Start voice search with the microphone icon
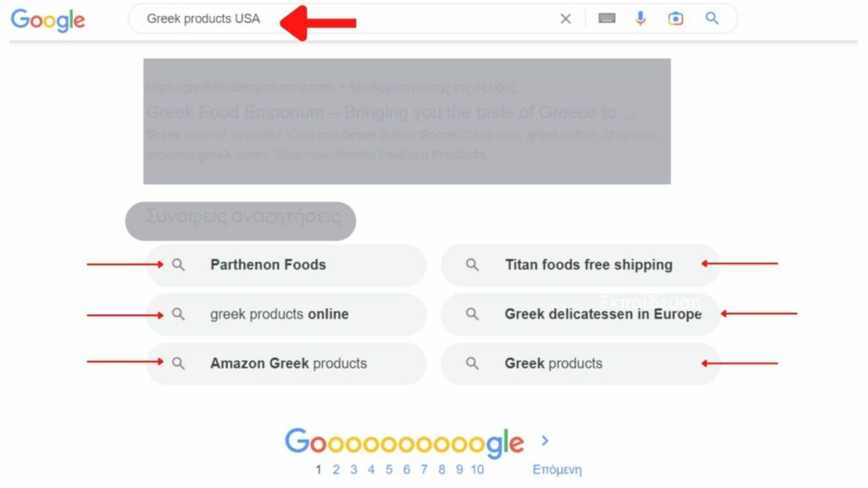868x488 pixels. pos(641,19)
